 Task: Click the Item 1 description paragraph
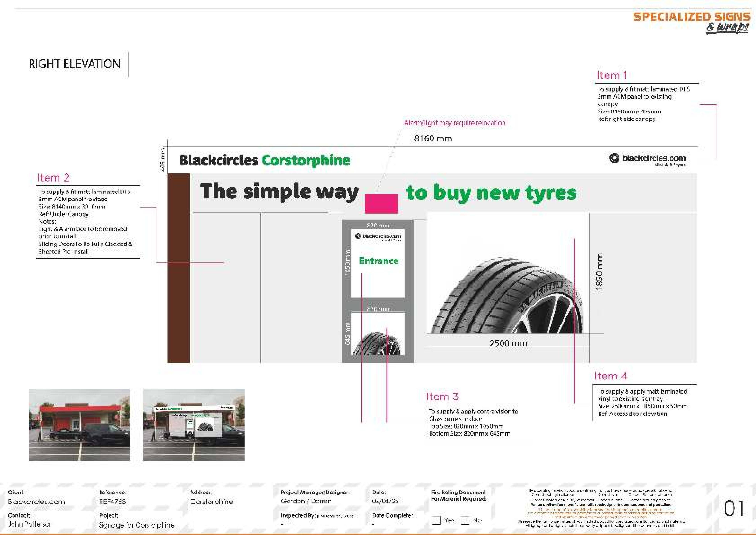click(x=643, y=104)
